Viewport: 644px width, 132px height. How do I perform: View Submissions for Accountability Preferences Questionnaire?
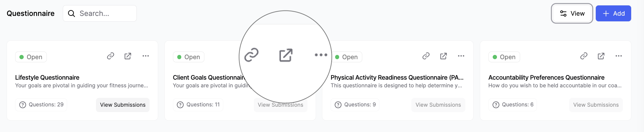(x=596, y=105)
